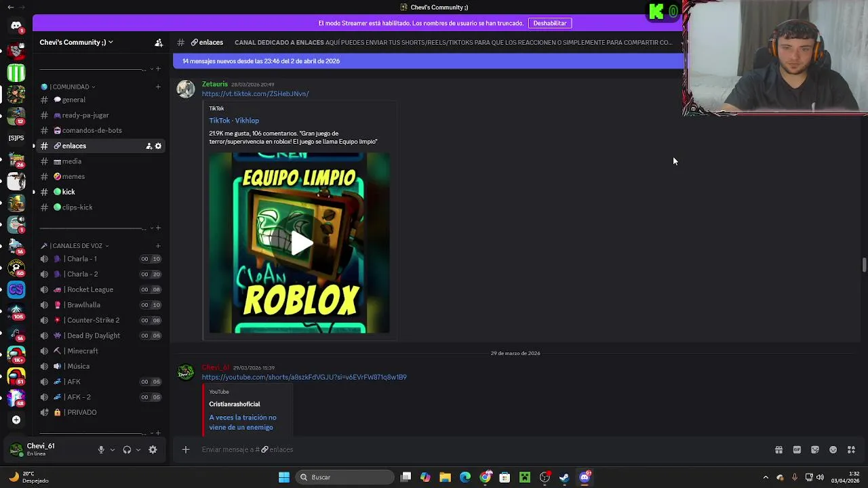
Task: Open the green striped server icon
Action: click(16, 72)
